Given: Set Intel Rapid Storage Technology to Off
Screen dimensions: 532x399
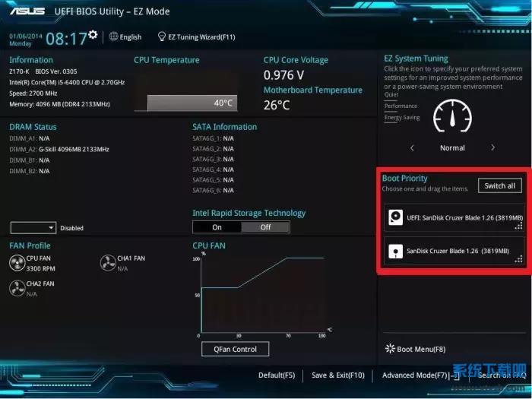Looking at the screenshot, I should (265, 227).
